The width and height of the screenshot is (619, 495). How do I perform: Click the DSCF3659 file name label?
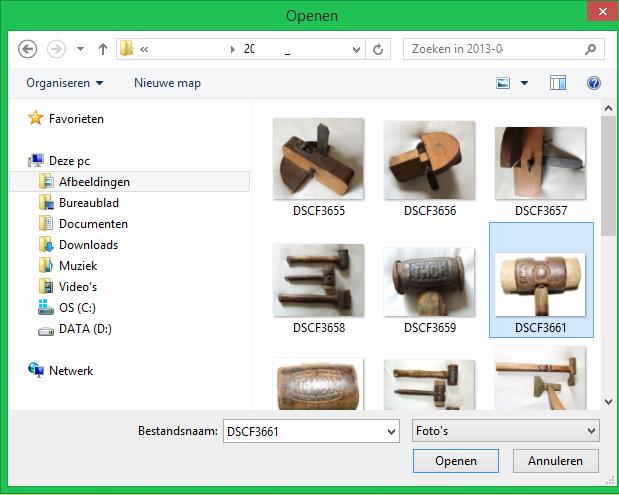(x=430, y=328)
